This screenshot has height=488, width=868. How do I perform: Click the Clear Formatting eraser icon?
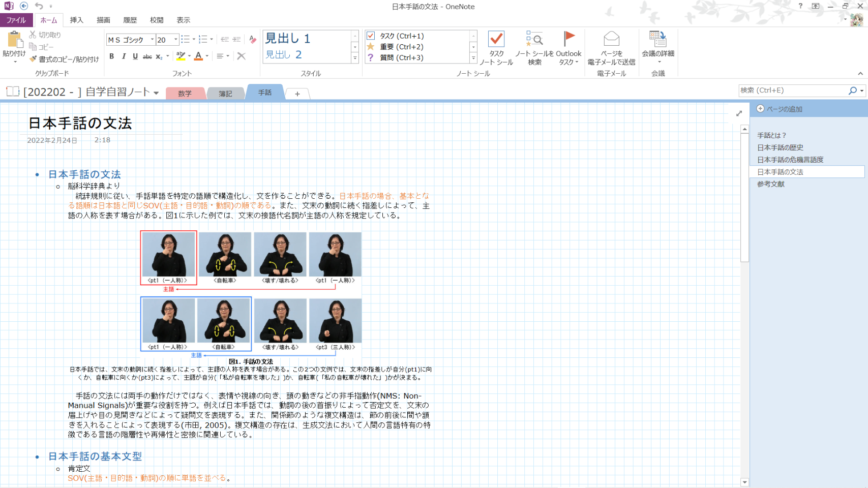point(253,40)
